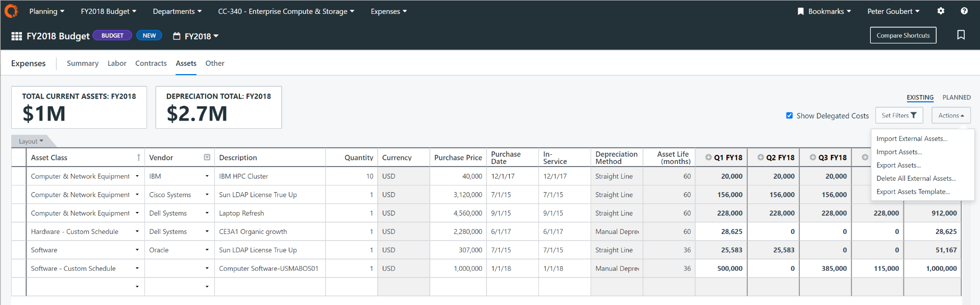This screenshot has width=980, height=305.
Task: Click the Oracle vendor cell
Action: click(179, 250)
